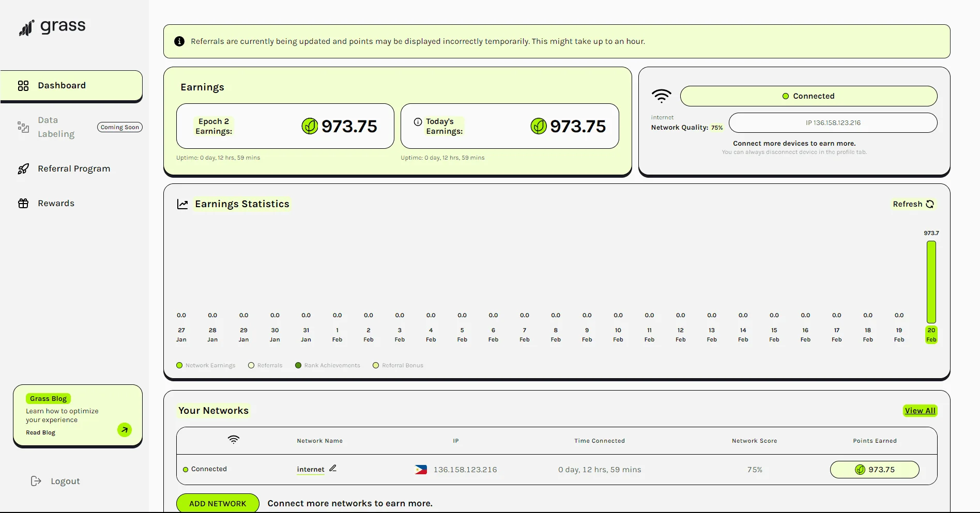Screen dimensions: 980x513
Task: Click the Philippines flag icon
Action: click(x=421, y=470)
